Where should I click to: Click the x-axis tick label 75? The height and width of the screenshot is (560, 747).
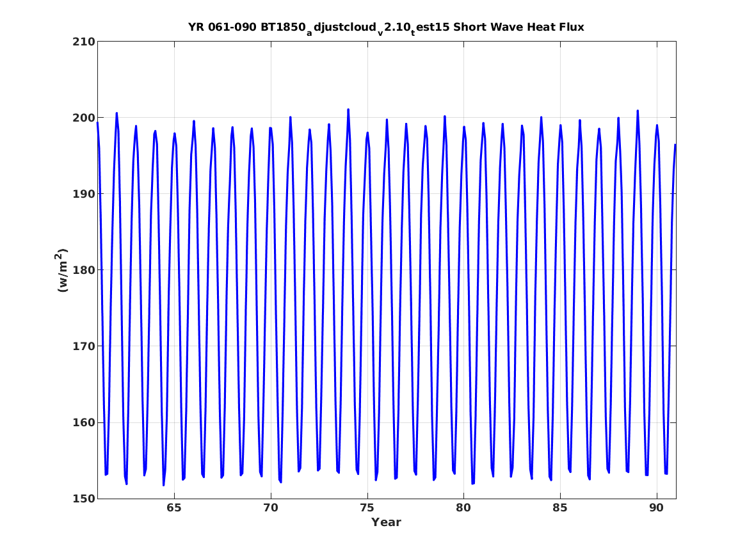(x=367, y=508)
